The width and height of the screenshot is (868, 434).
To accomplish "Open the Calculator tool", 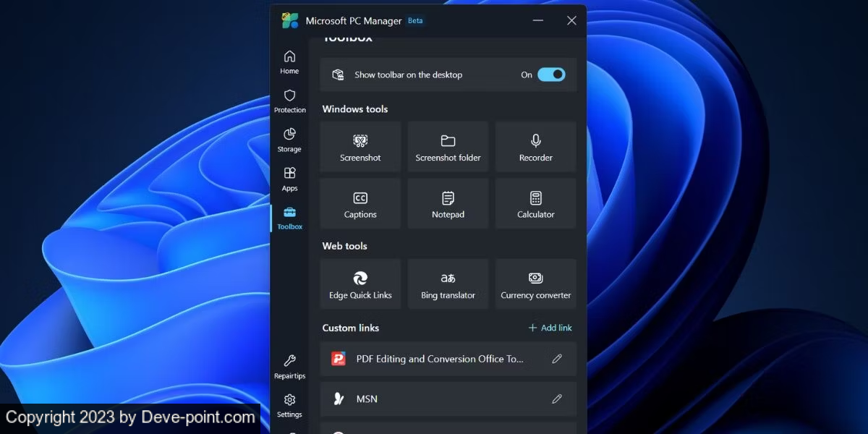I will 536,204.
